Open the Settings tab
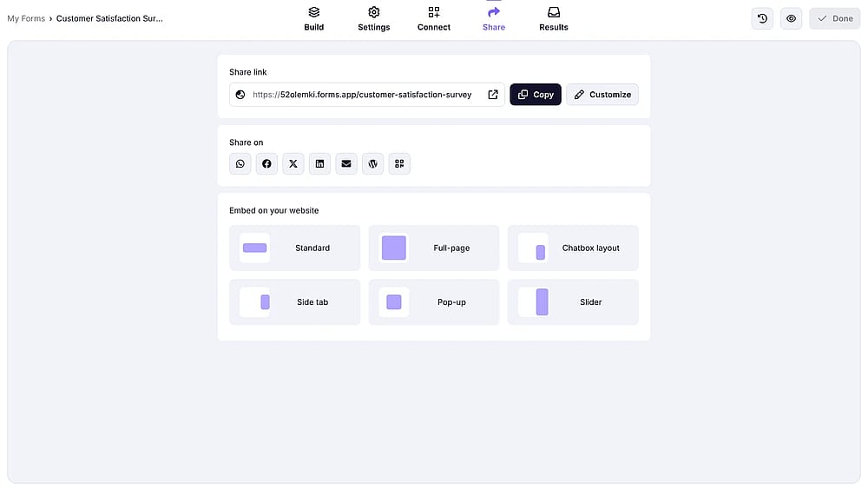Viewport: 868px width, 490px height. [373, 19]
